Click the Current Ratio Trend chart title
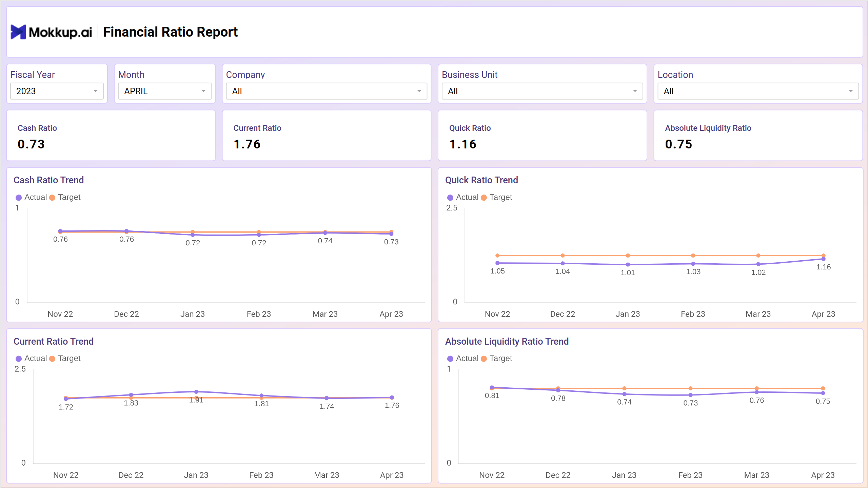868x488 pixels. pos(54,341)
